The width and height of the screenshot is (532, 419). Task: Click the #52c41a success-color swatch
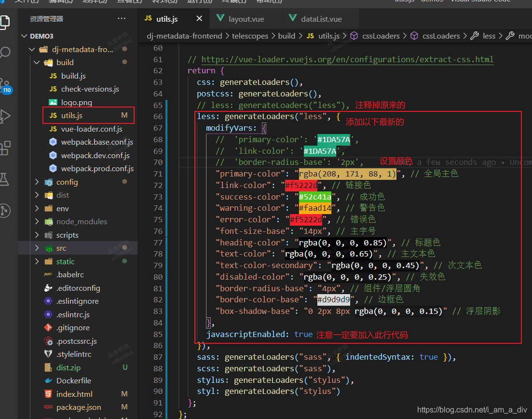tap(315, 197)
